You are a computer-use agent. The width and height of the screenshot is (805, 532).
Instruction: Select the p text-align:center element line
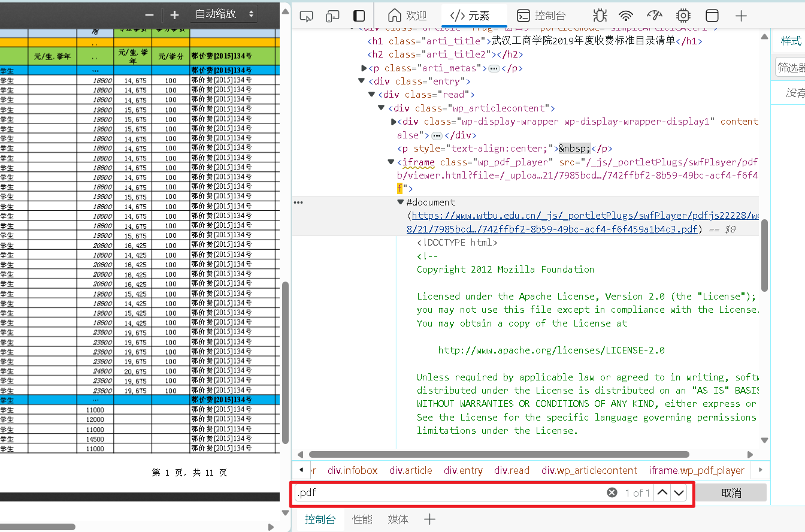click(505, 149)
